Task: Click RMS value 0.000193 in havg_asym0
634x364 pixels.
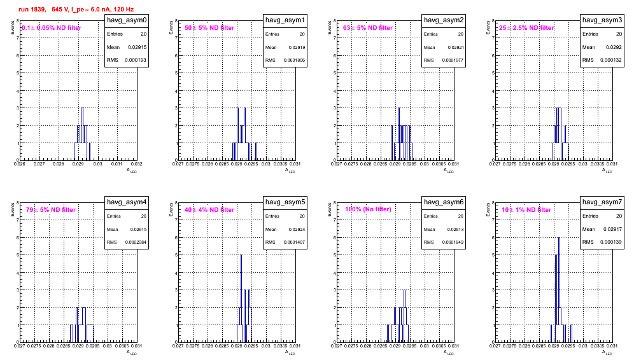Action: pyautogui.click(x=136, y=60)
